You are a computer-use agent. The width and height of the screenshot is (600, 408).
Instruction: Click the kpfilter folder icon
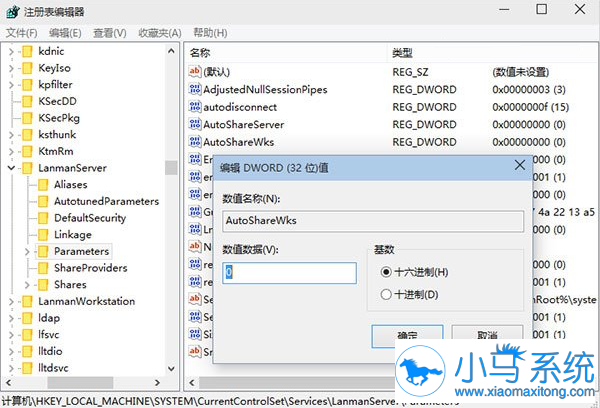(27, 85)
